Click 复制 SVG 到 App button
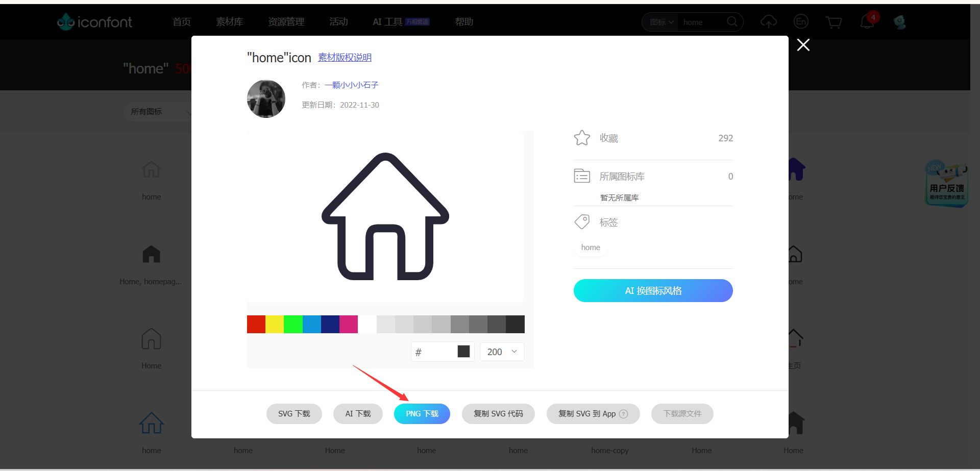 coord(593,414)
